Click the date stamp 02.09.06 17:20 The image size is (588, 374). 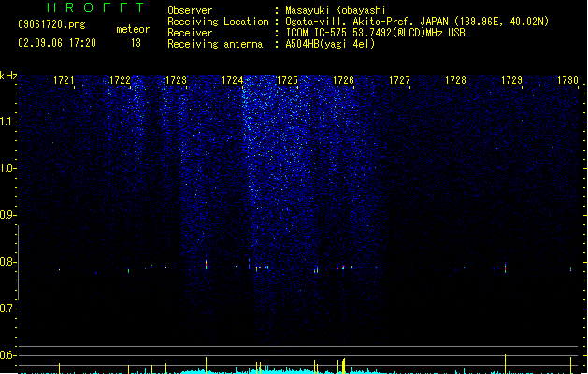57,43
